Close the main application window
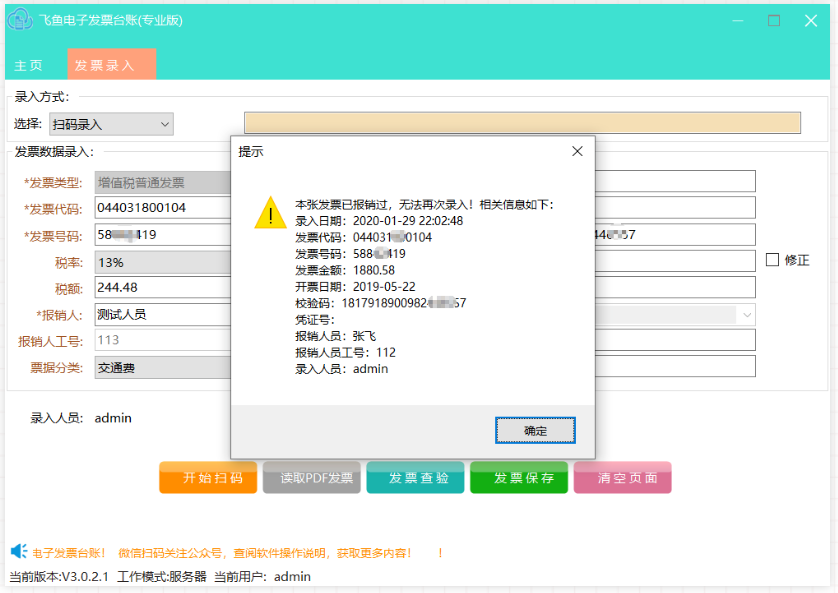 tap(811, 21)
